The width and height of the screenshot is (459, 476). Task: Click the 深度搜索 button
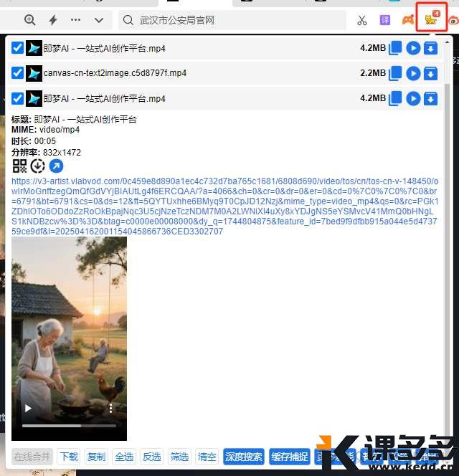click(x=244, y=457)
